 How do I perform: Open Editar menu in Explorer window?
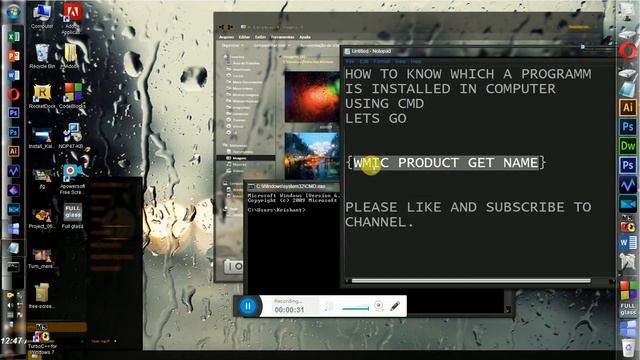(244, 37)
